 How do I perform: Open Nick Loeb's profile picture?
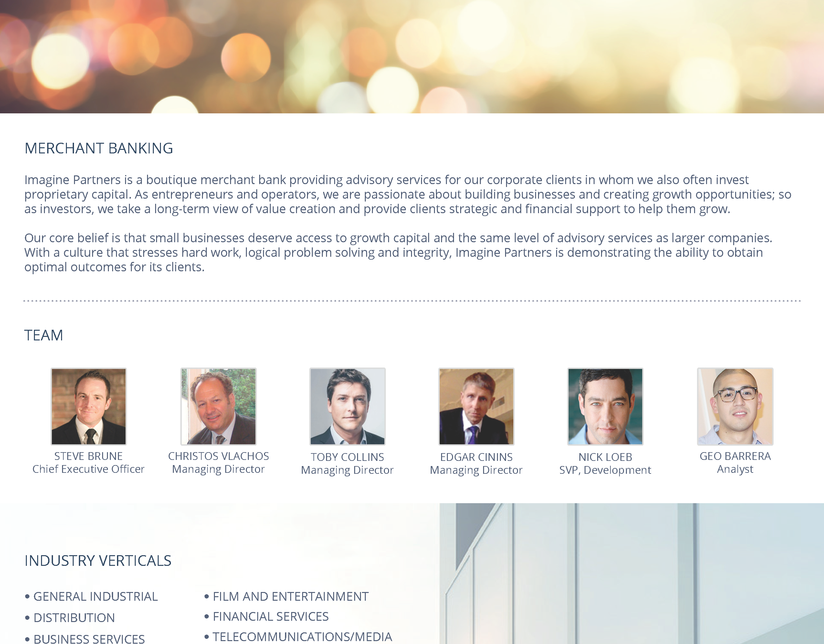pos(605,407)
